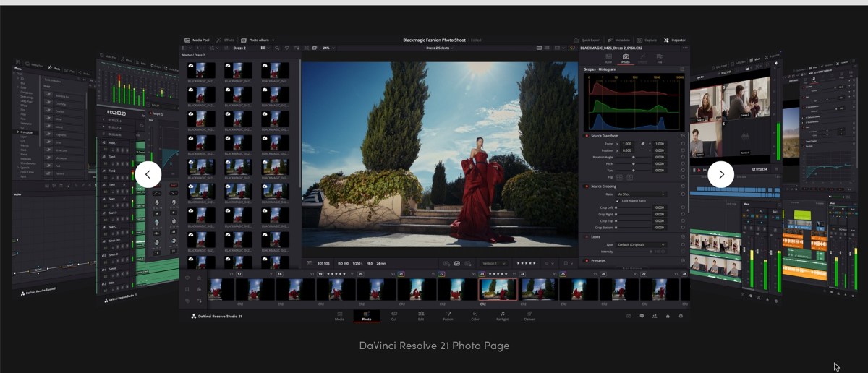Click the heart favorites filter in album toolbar
This screenshot has width=868, height=373.
click(x=287, y=48)
